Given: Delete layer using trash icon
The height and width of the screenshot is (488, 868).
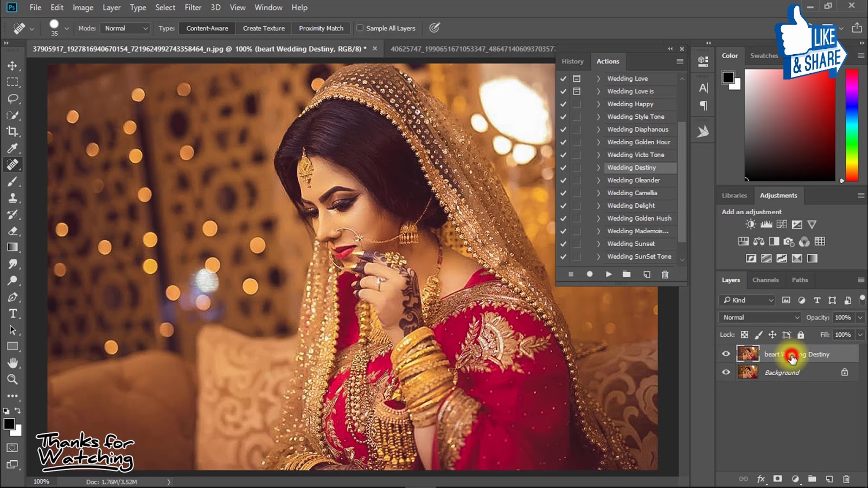Looking at the screenshot, I should (x=846, y=479).
